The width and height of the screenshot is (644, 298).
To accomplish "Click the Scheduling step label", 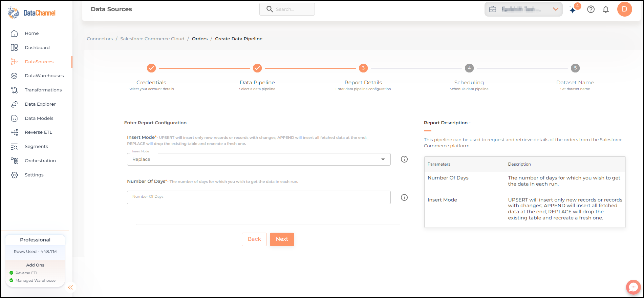I will pos(469,83).
